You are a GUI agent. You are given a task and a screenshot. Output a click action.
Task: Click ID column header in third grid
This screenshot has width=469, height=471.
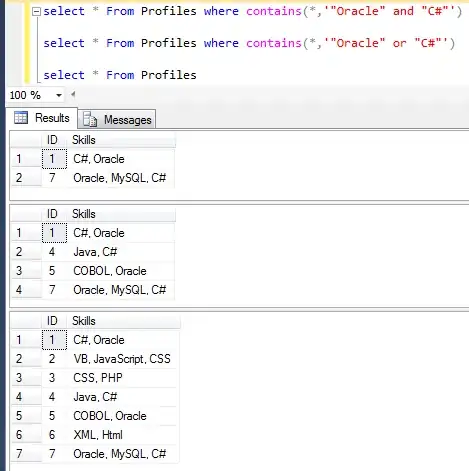[x=52, y=321]
